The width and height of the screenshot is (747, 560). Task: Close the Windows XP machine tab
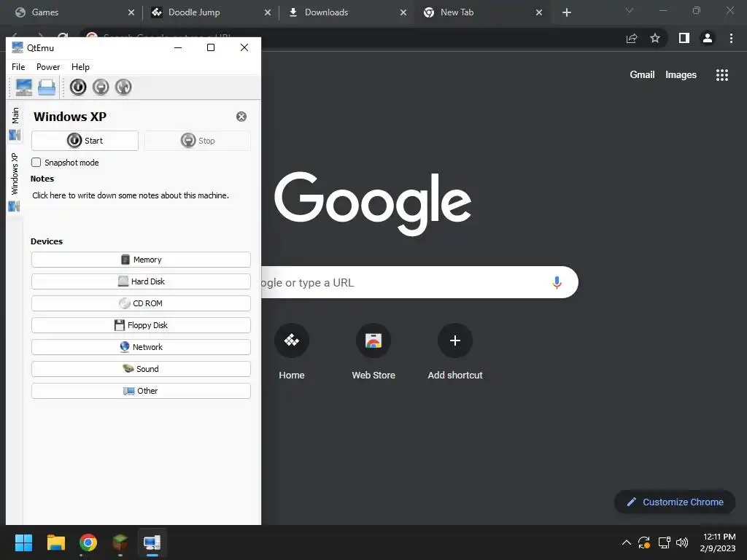click(x=241, y=117)
